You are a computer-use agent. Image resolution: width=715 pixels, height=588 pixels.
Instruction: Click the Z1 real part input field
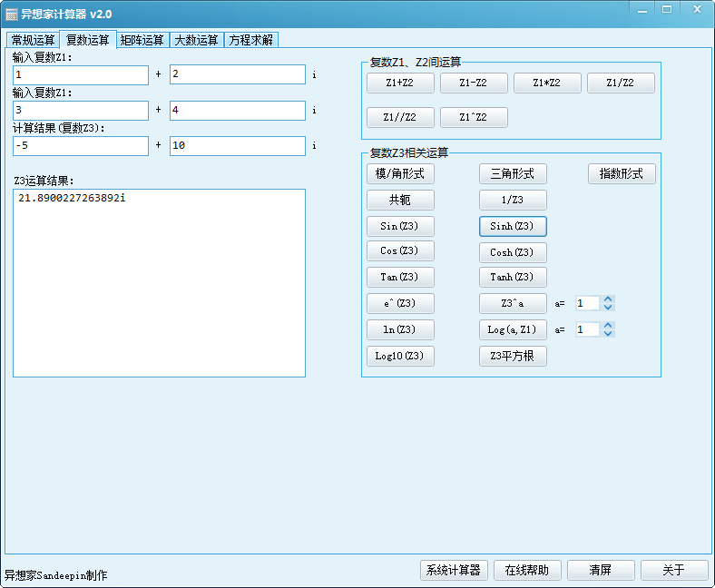[x=81, y=75]
